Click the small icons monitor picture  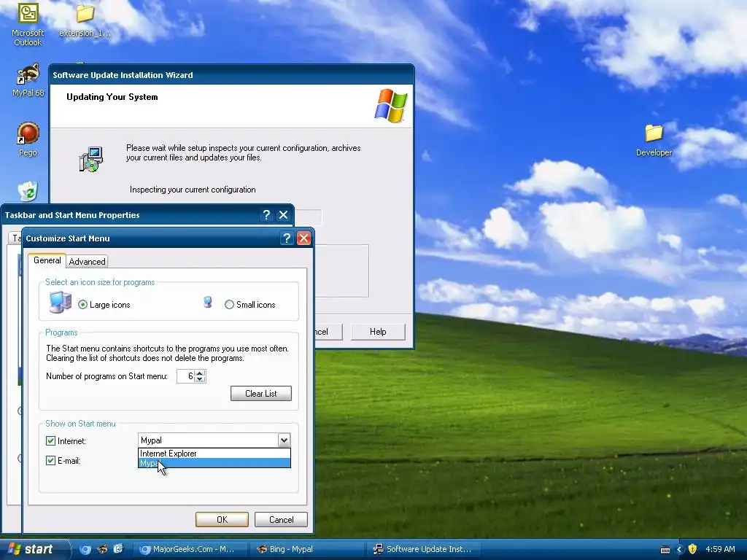tap(208, 302)
